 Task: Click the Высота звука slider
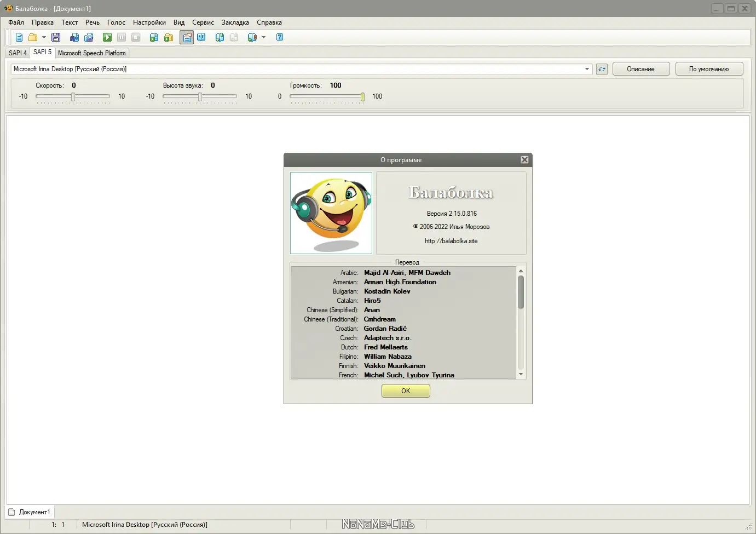(200, 96)
